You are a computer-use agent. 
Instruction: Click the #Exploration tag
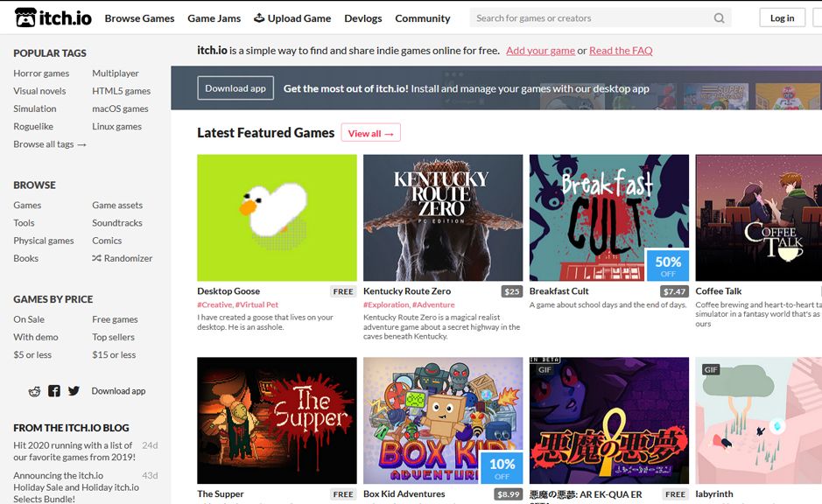(386, 304)
